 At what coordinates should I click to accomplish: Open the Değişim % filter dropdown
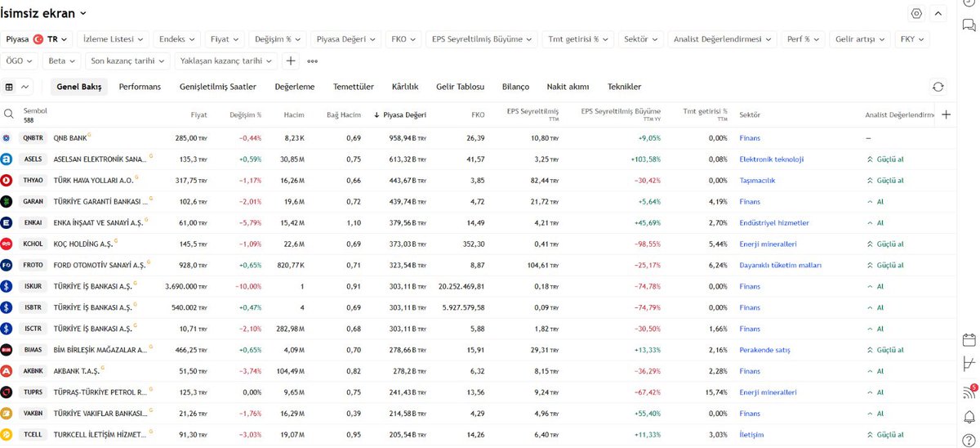point(278,39)
